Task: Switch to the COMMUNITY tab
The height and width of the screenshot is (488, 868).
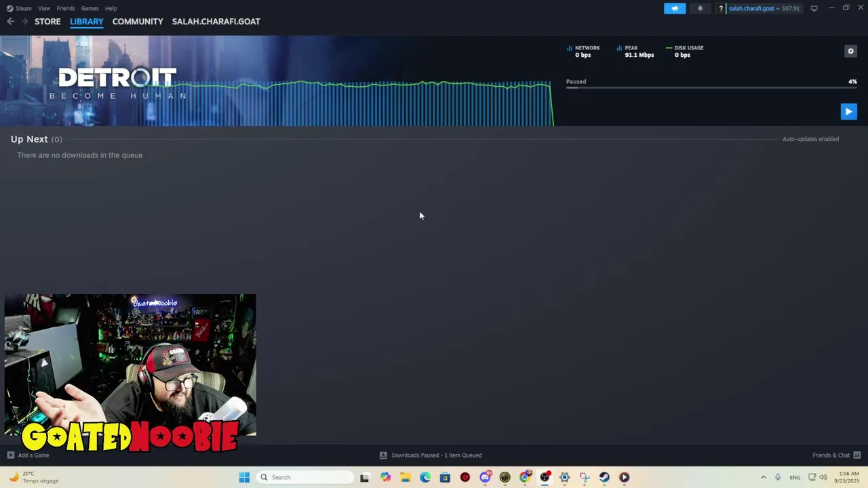Action: click(138, 22)
